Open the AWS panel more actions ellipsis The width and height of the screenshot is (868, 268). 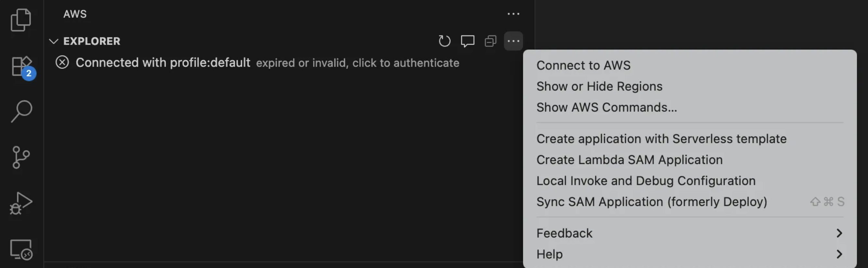click(513, 14)
